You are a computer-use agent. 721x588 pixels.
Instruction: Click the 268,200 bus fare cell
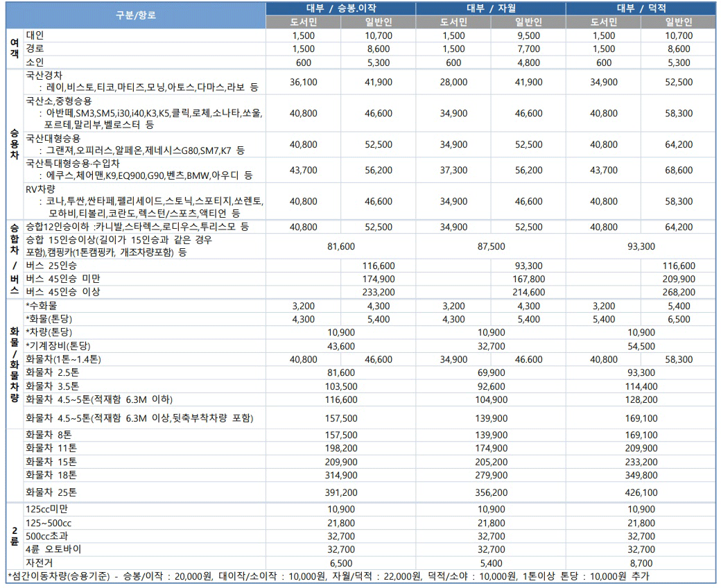(679, 292)
